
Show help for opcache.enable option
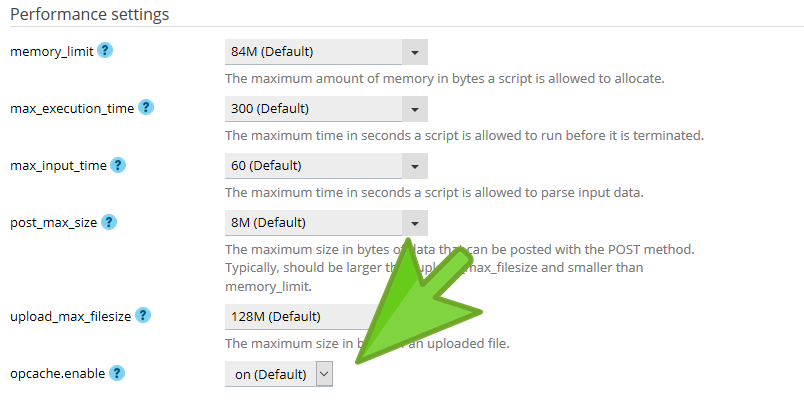[x=117, y=373]
